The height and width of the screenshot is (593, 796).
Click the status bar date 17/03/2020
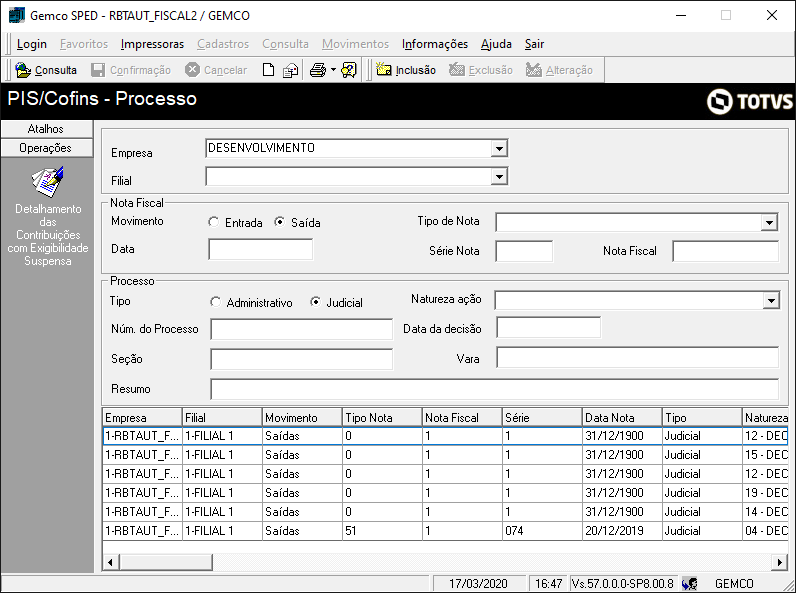tap(478, 583)
